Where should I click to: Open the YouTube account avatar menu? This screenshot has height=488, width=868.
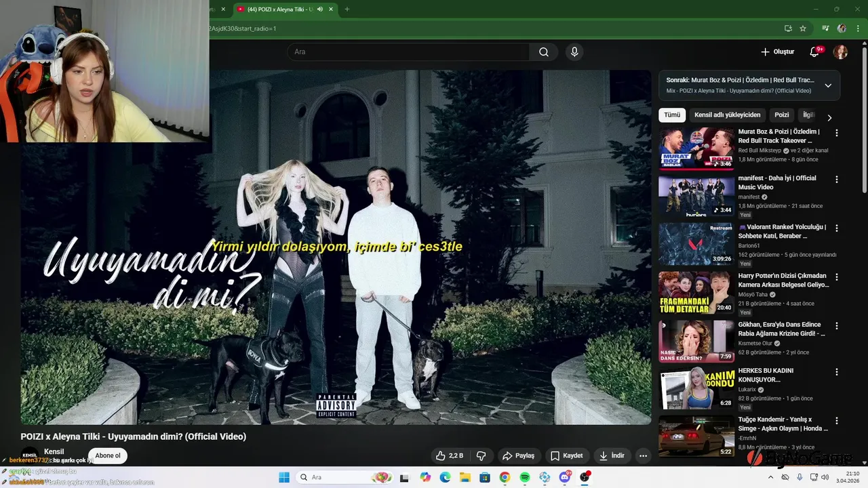[x=840, y=52]
